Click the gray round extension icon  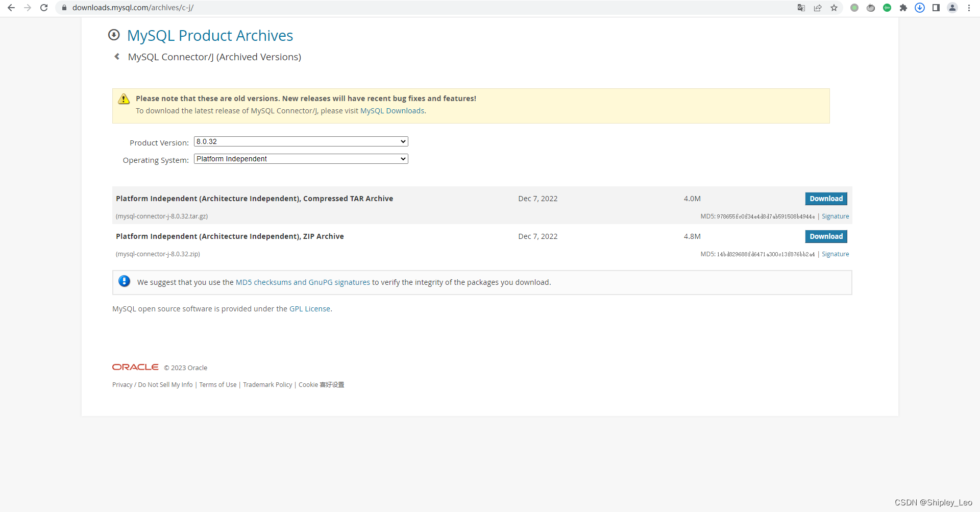tap(871, 8)
